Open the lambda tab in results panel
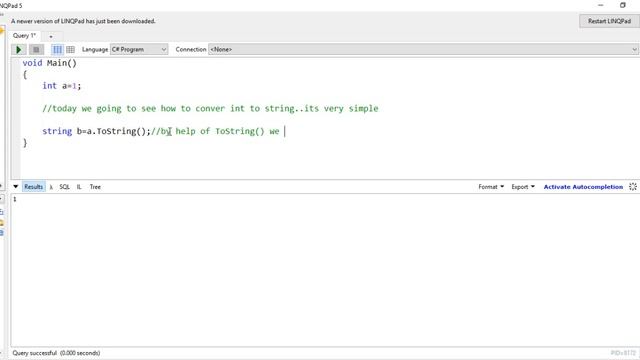640x360 pixels. point(51,187)
